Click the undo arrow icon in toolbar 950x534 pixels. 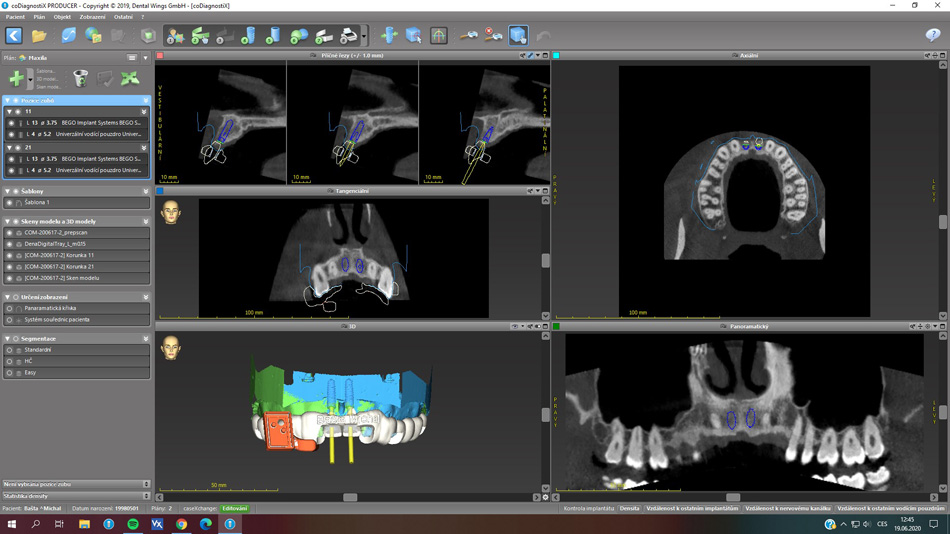tap(543, 36)
